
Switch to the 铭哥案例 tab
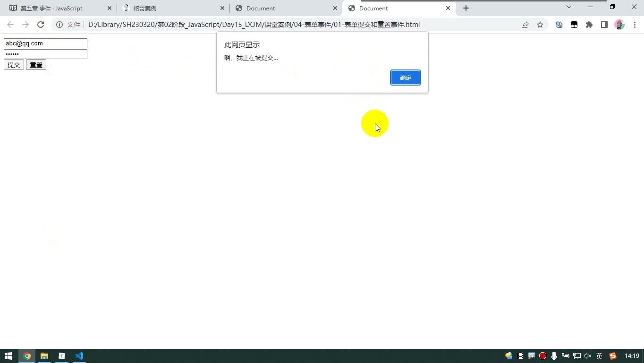[x=174, y=8]
